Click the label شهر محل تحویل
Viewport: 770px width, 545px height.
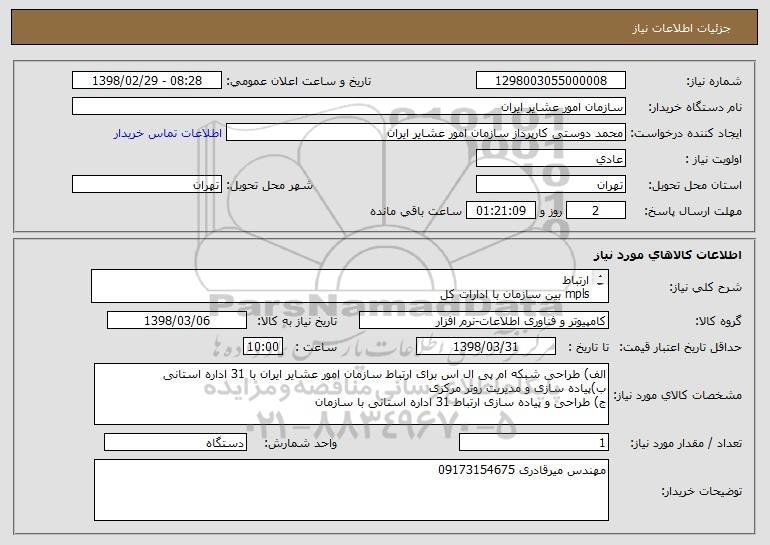[269, 185]
